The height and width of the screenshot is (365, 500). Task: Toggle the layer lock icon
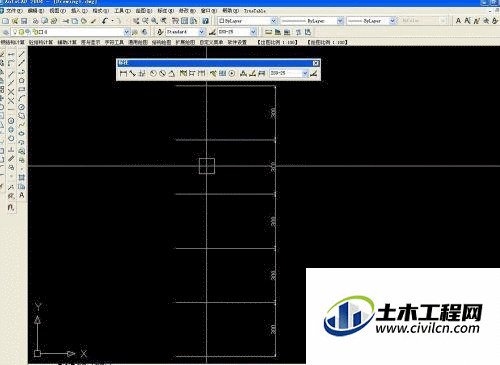click(x=35, y=32)
